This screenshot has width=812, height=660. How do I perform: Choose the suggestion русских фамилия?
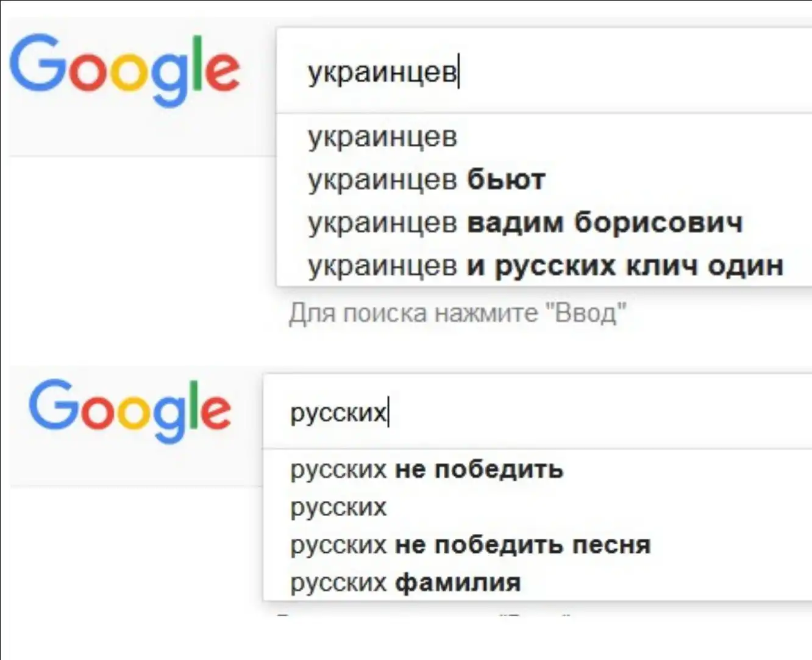tap(405, 583)
